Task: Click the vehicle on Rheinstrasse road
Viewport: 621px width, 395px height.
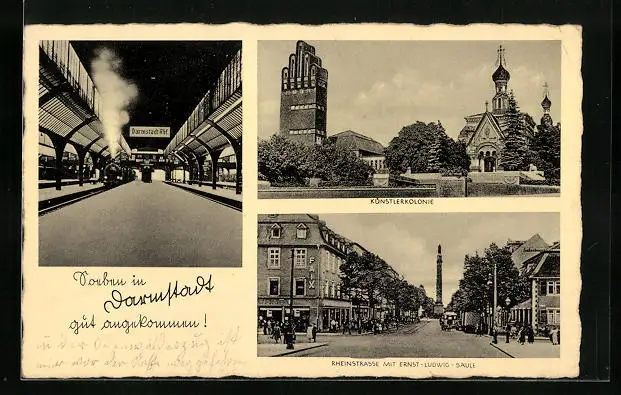Action: tap(449, 321)
